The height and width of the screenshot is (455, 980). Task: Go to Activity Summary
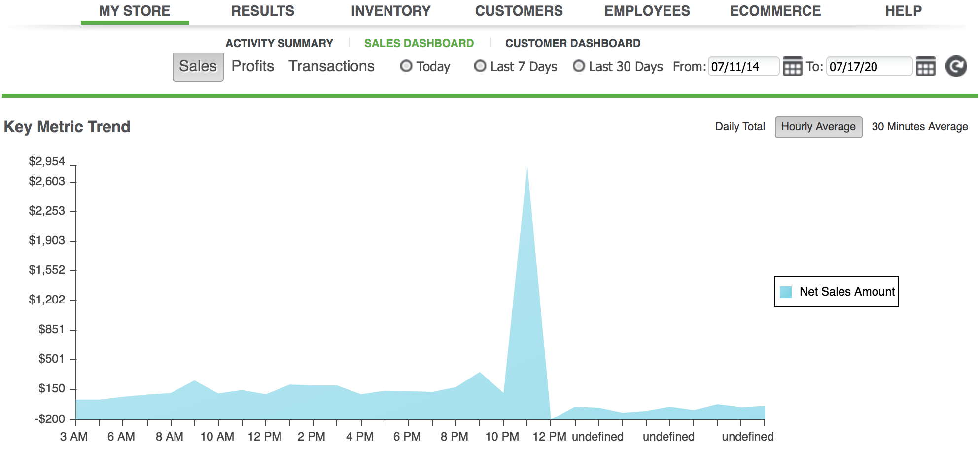point(280,43)
